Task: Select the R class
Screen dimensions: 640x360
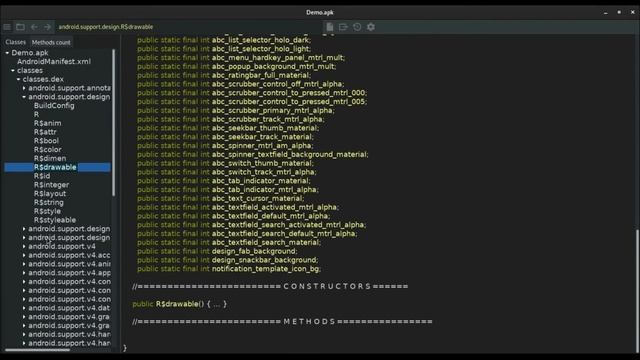Action: click(x=36, y=114)
